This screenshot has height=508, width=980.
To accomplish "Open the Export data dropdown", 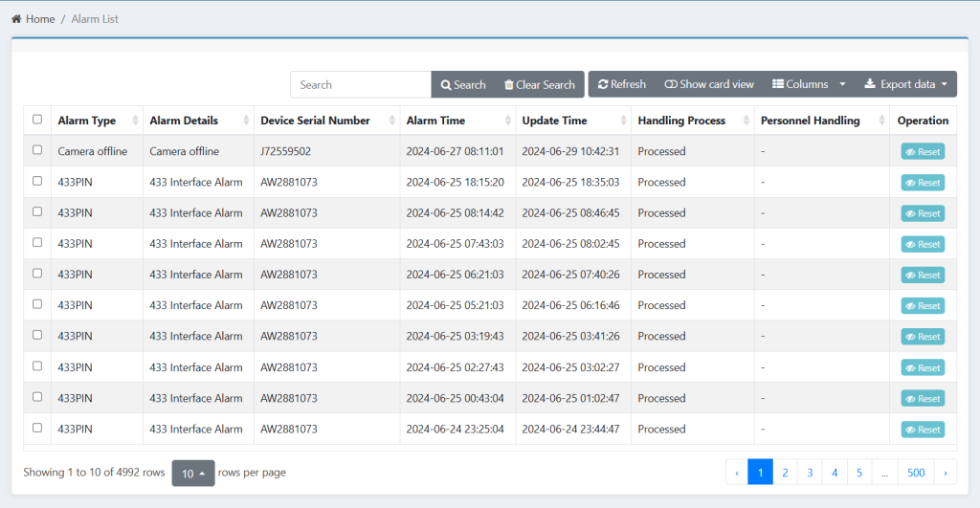I will click(905, 84).
